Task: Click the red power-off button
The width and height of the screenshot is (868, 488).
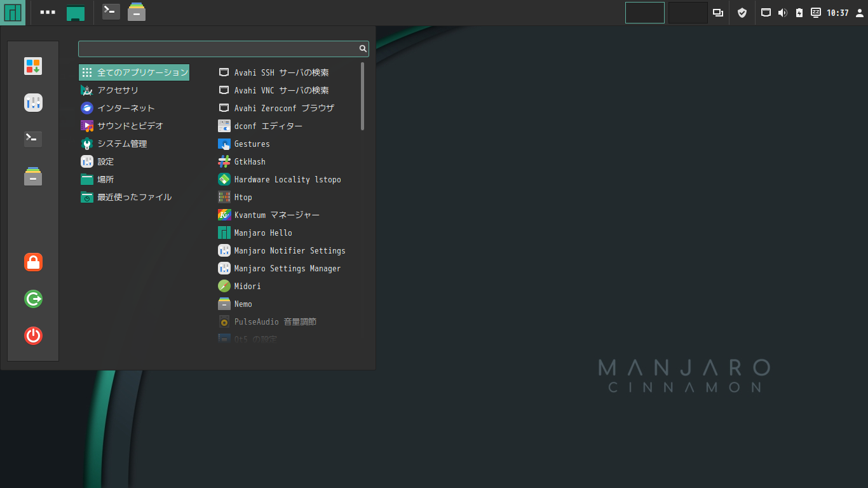Action: click(33, 335)
